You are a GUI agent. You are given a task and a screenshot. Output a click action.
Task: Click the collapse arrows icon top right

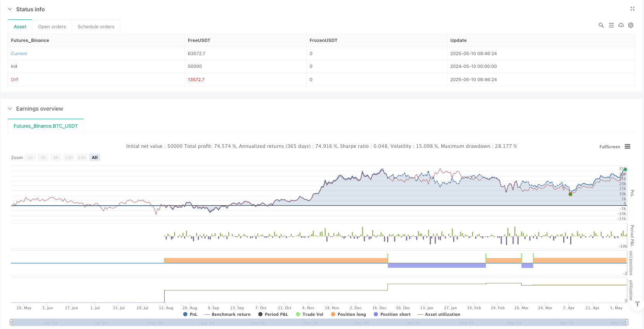click(x=632, y=9)
